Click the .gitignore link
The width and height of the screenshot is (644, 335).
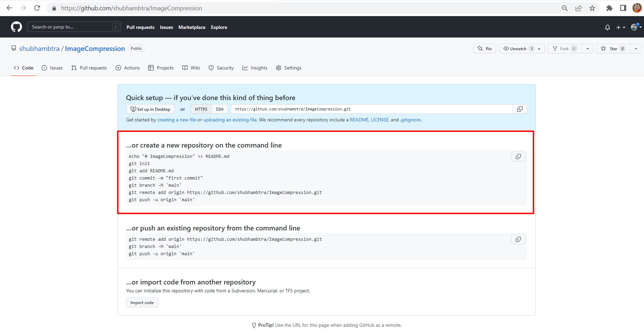pyautogui.click(x=410, y=120)
